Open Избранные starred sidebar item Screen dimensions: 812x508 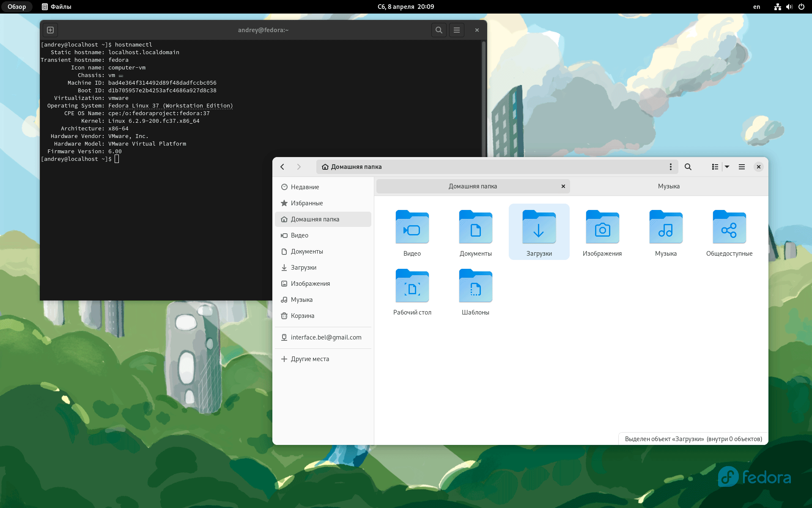(307, 203)
